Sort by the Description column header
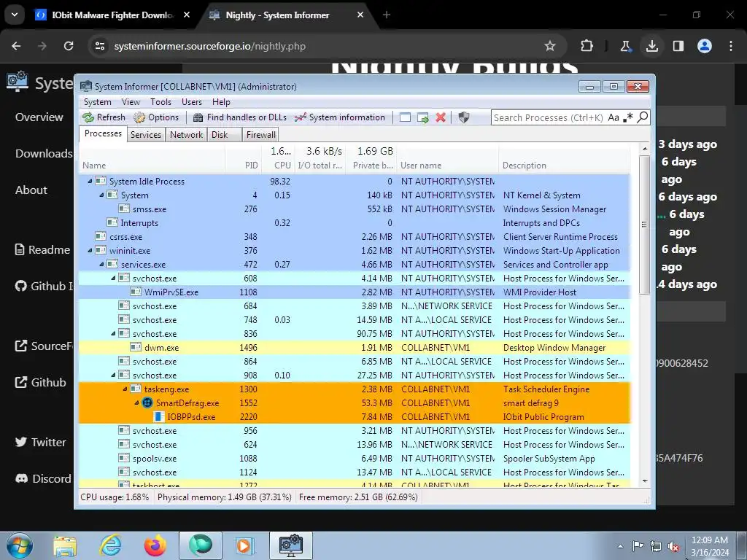747x560 pixels. click(565, 158)
